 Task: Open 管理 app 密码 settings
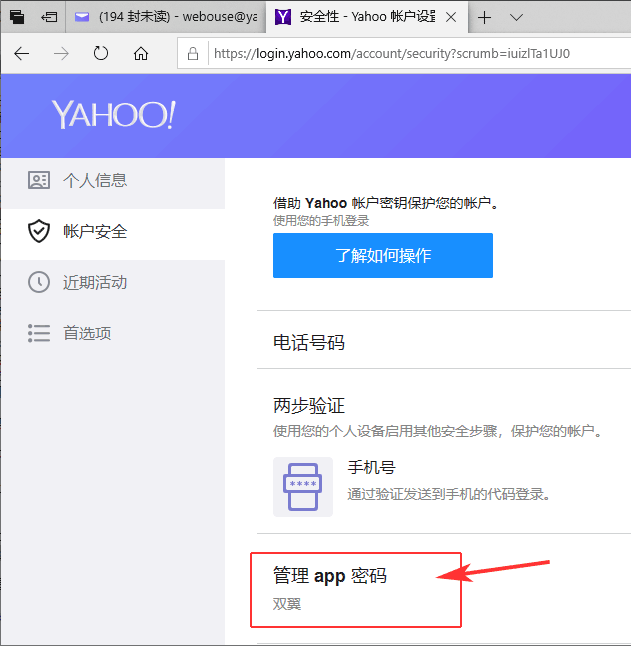(329, 576)
